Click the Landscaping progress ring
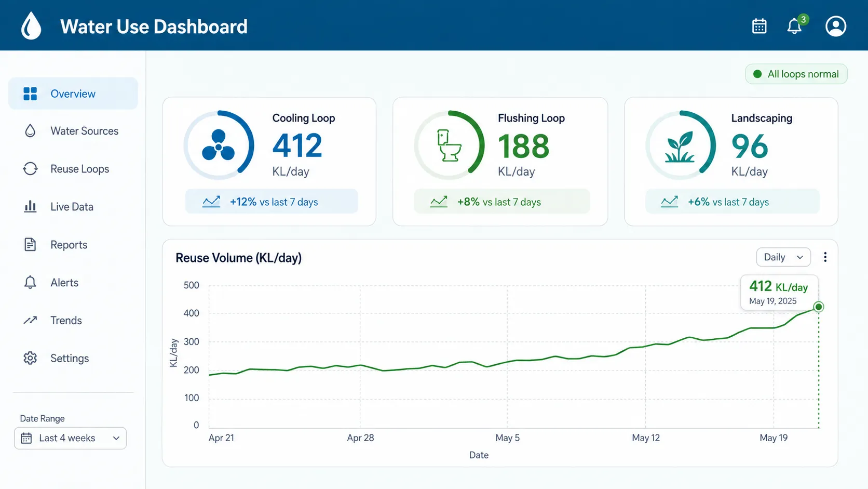 [681, 145]
